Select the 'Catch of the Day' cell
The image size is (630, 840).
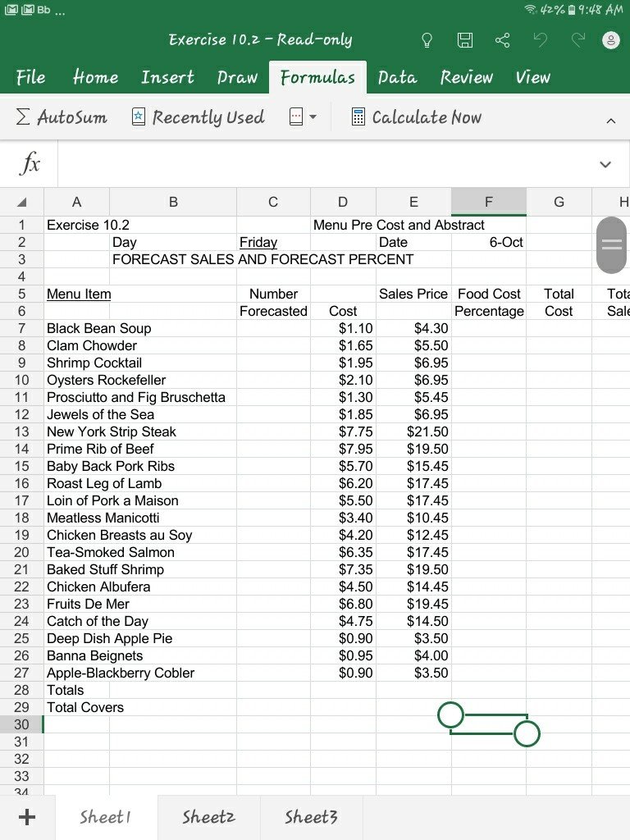98,622
